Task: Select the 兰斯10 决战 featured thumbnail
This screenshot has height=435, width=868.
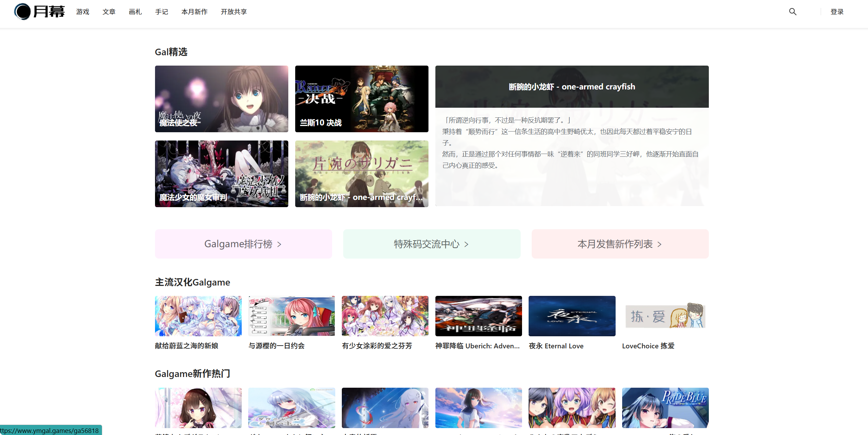Action: point(361,99)
